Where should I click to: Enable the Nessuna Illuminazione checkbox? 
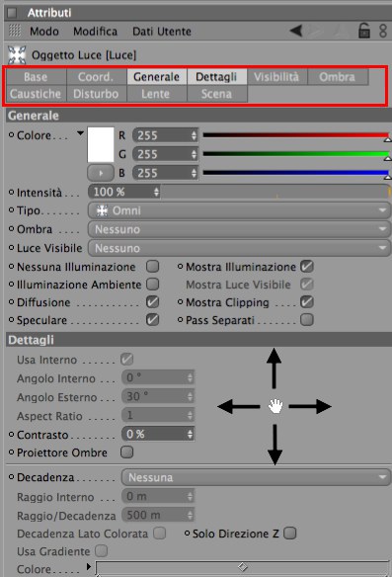click(153, 266)
